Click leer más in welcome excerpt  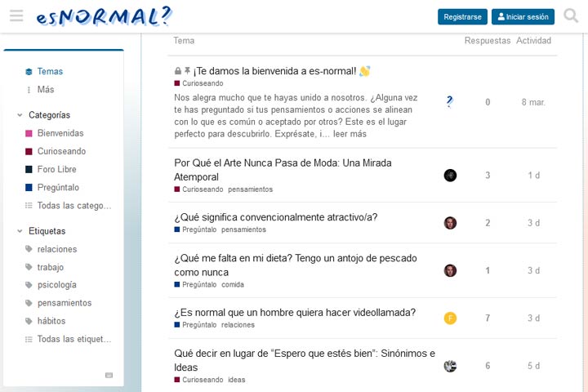350,134
